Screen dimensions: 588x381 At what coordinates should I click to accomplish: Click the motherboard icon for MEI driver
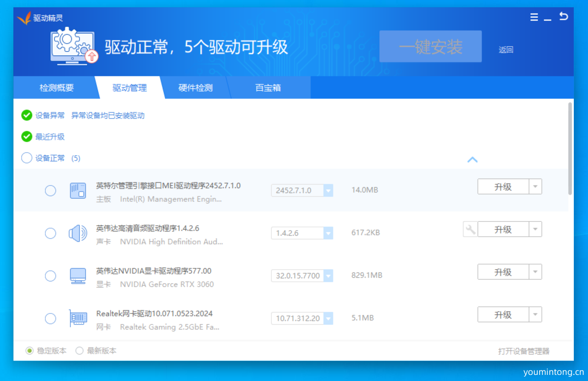pos(78,190)
